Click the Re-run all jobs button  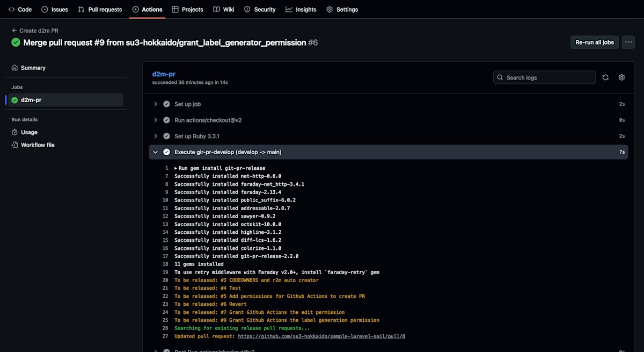click(x=595, y=42)
